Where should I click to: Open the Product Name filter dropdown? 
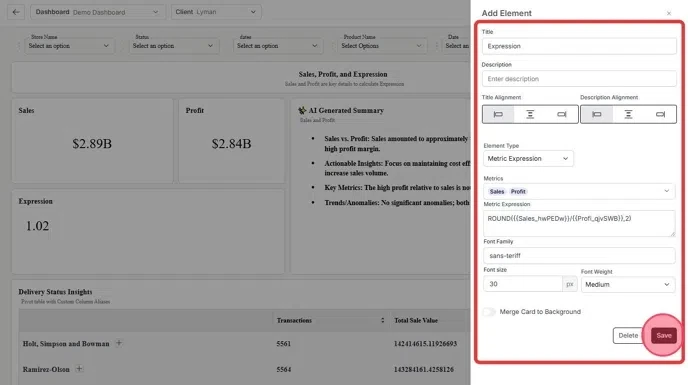point(382,46)
